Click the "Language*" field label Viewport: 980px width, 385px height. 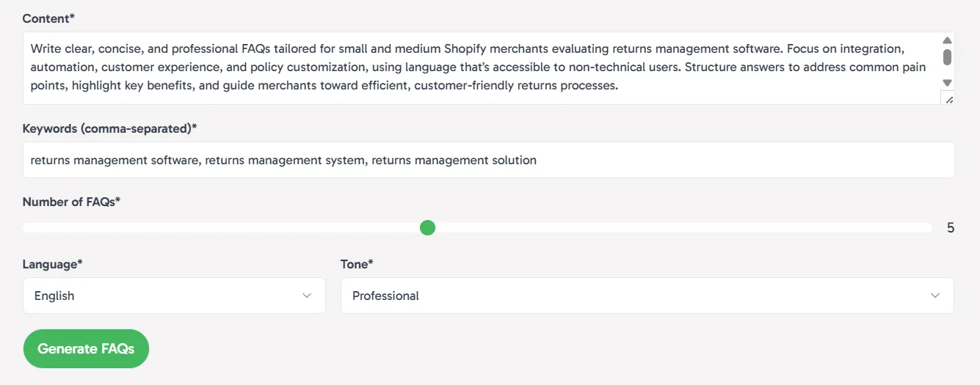[53, 264]
